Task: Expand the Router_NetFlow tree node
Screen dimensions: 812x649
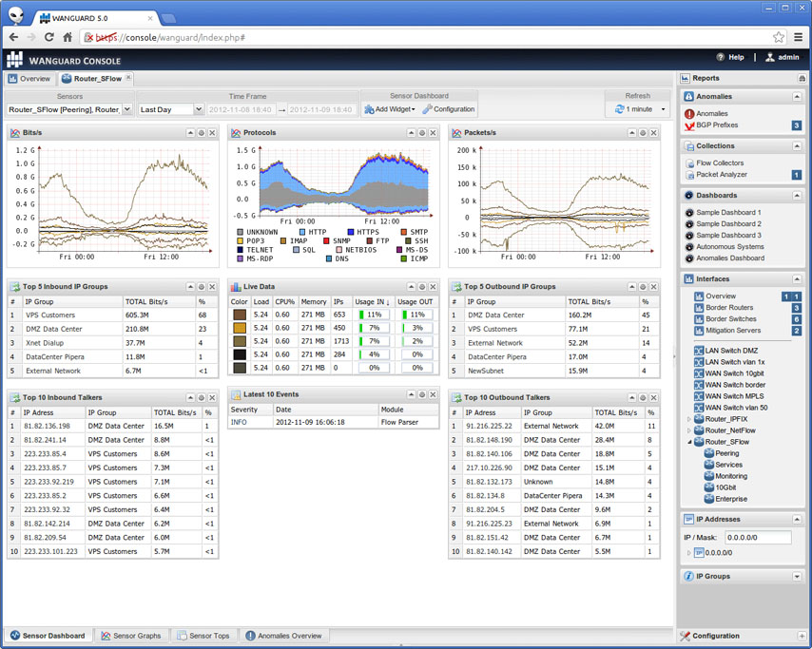Action: 689,430
